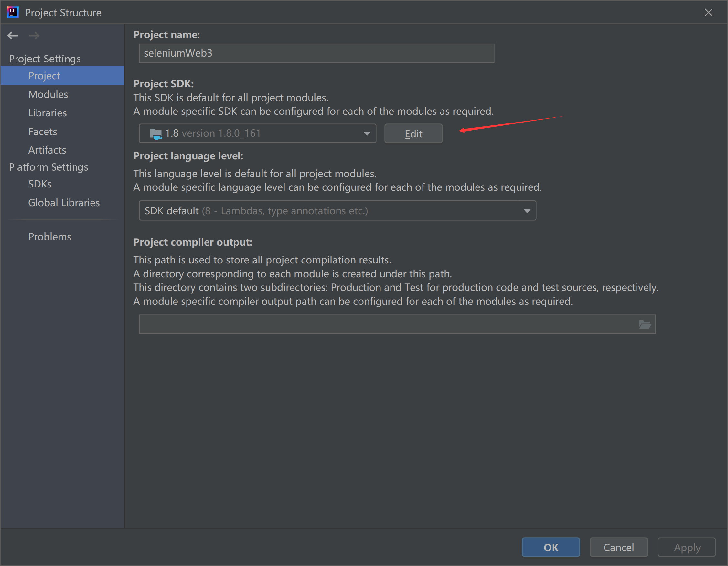The height and width of the screenshot is (566, 728).
Task: Click the IntelliJ logo in title bar
Action: click(x=13, y=12)
